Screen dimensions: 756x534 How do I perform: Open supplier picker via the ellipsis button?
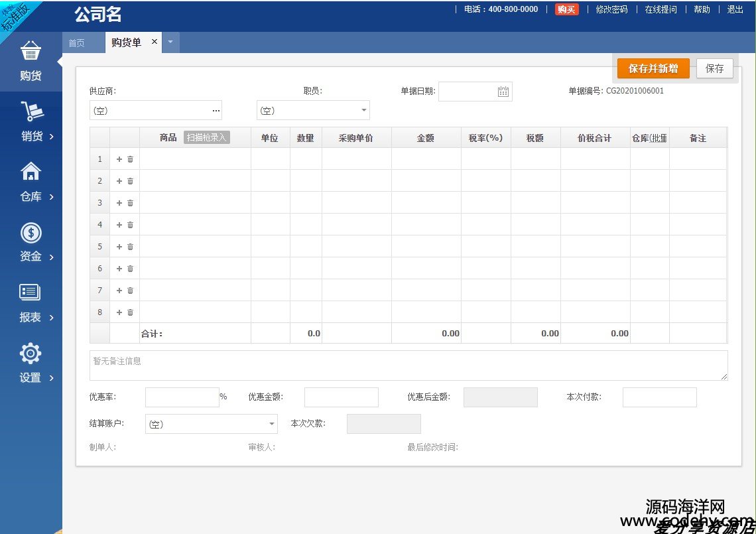[216, 110]
